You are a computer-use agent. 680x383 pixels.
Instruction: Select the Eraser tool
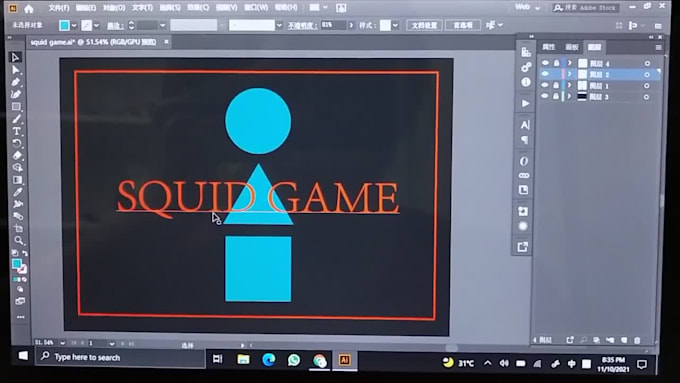[17, 155]
